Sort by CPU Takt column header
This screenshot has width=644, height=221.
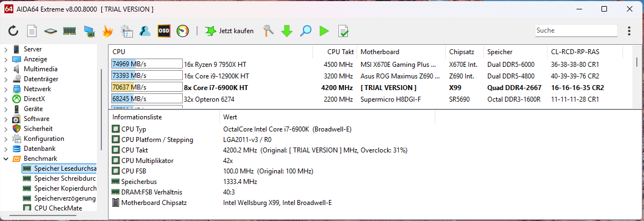pos(334,52)
